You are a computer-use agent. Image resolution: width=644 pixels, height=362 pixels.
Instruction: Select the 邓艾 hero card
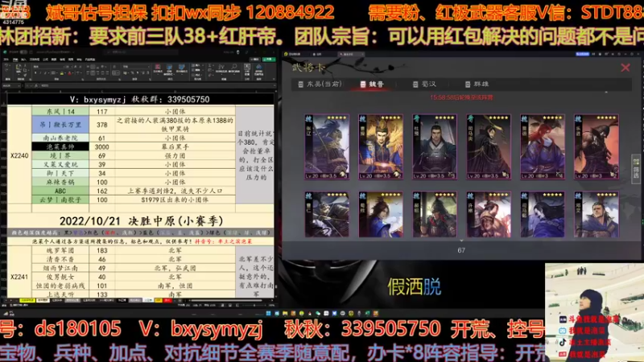pos(597,214)
